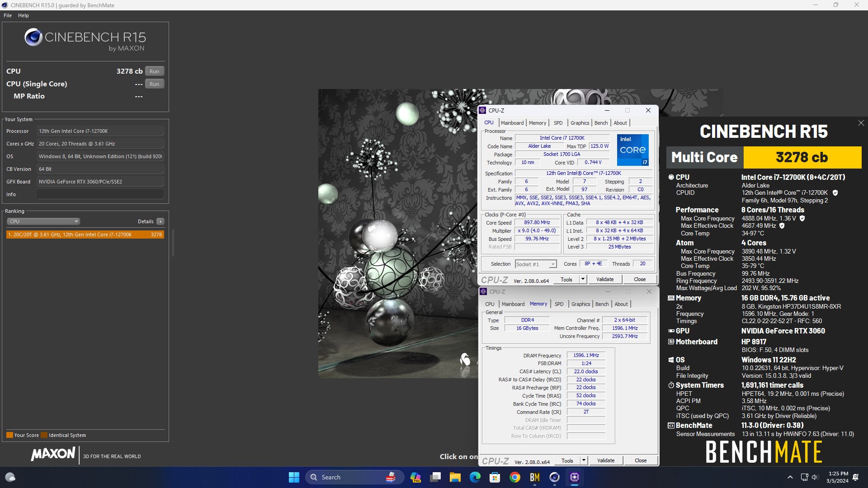
Task: Open Task View on the taskbar
Action: click(x=435, y=477)
